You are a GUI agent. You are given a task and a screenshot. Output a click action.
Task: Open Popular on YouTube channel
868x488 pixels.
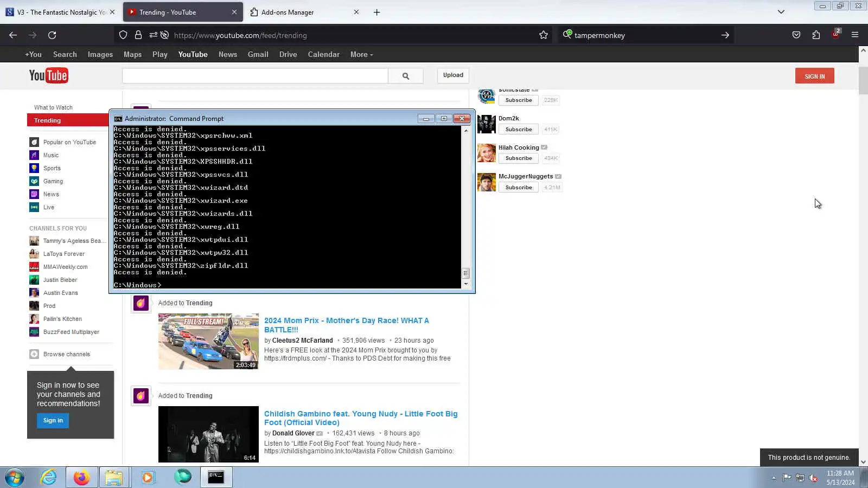coord(69,142)
